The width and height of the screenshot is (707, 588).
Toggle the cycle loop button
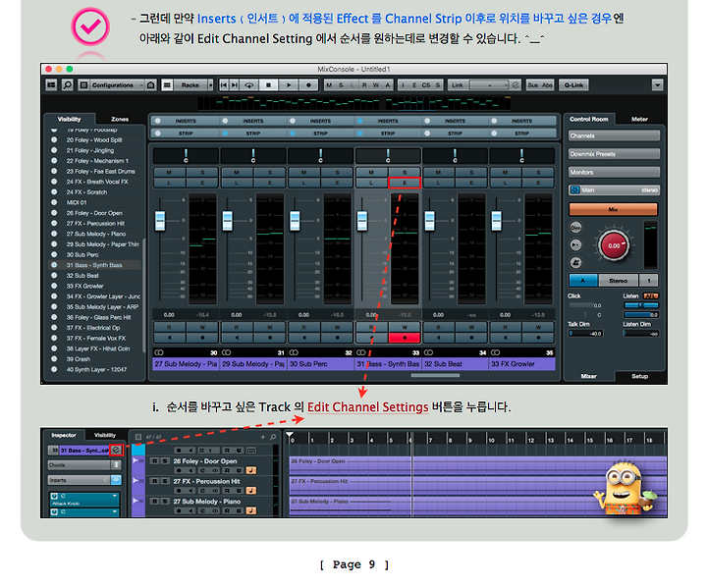tap(248, 84)
